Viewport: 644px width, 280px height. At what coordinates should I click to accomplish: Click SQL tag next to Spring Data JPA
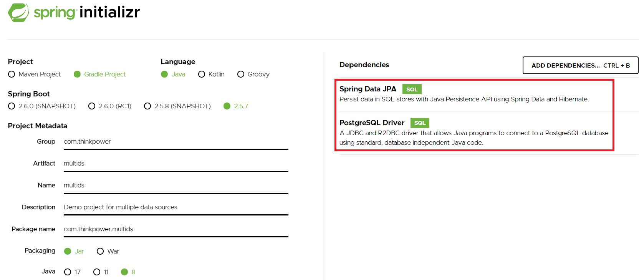pos(412,89)
